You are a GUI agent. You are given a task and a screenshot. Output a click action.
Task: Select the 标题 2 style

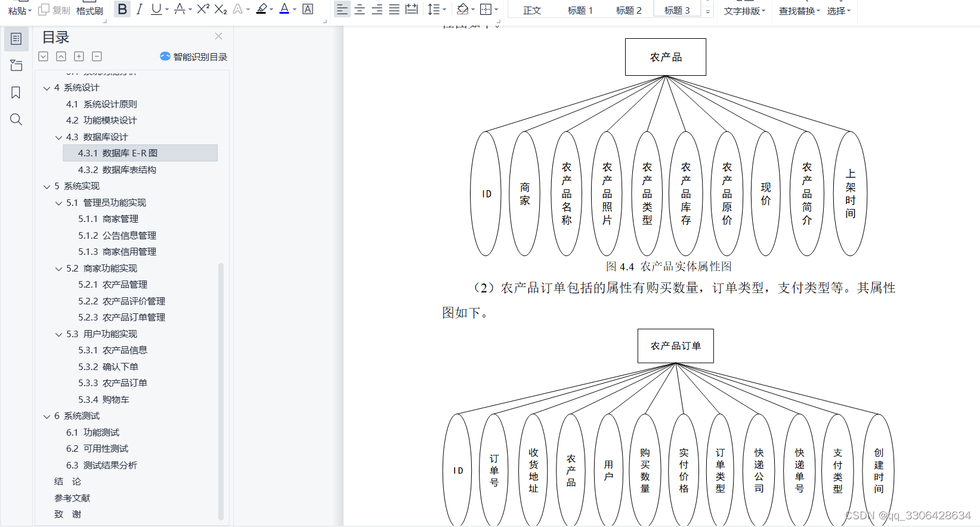629,10
